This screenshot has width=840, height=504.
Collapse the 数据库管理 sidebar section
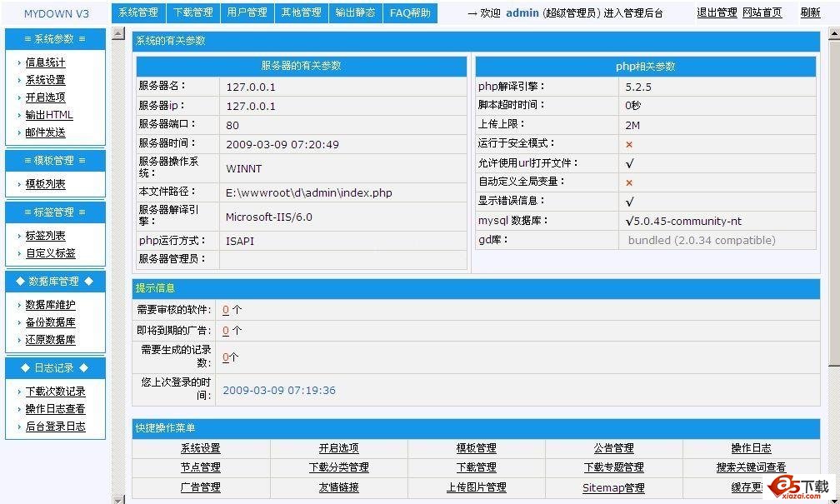[x=55, y=281]
